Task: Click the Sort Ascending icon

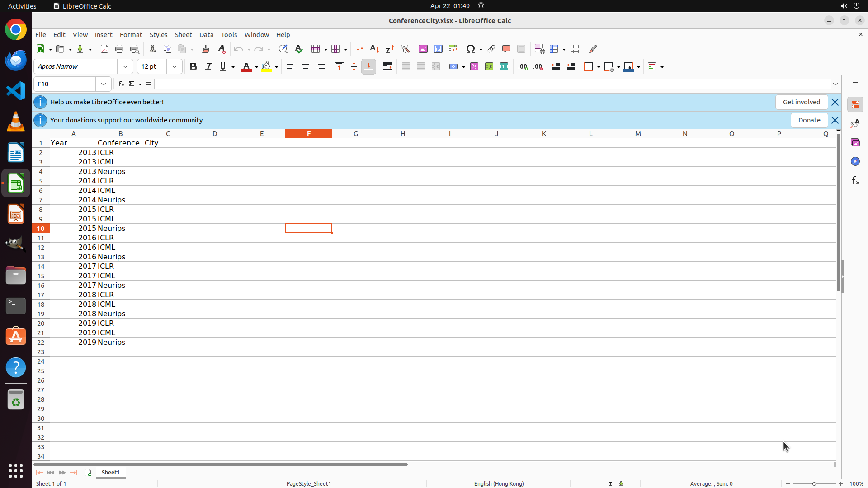Action: (374, 49)
